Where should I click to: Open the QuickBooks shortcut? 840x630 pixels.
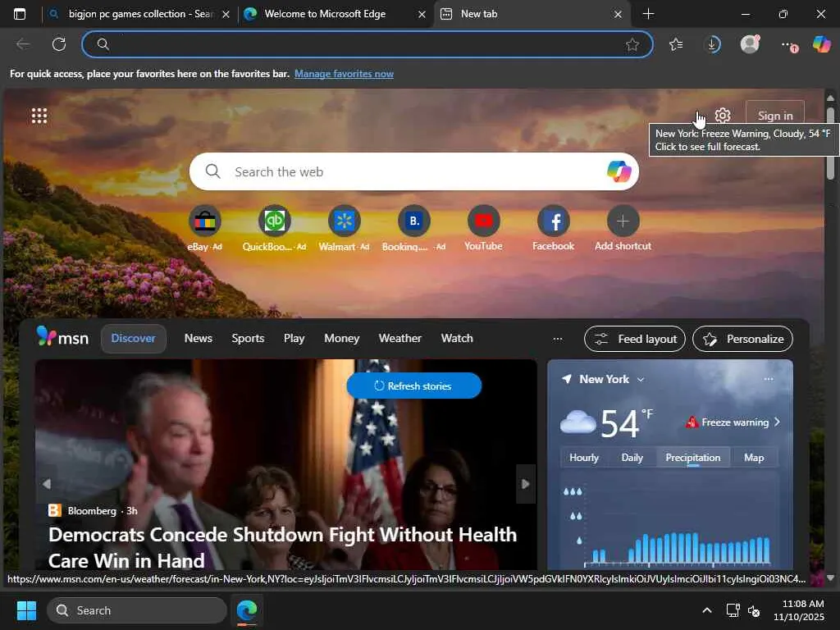tap(274, 221)
